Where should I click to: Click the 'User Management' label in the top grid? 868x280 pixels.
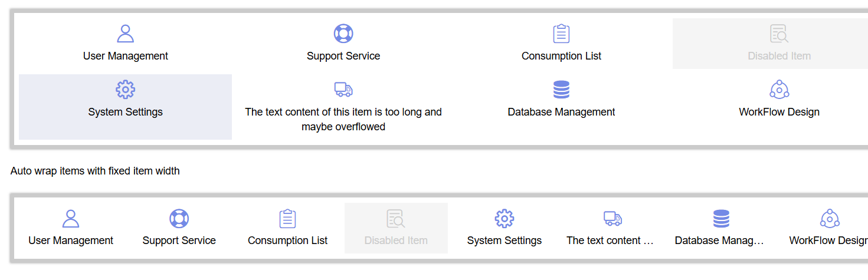click(125, 56)
